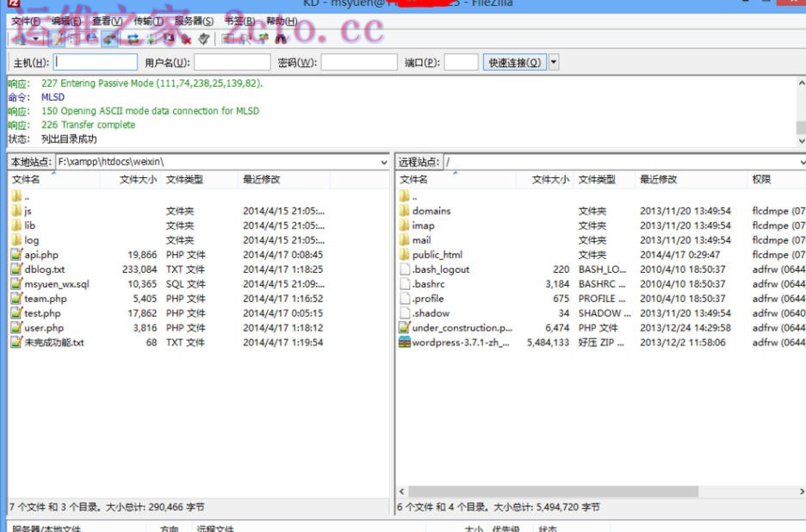Screen dimensions: 806x532
Task: Open the 传输(T) menu
Action: click(x=149, y=22)
